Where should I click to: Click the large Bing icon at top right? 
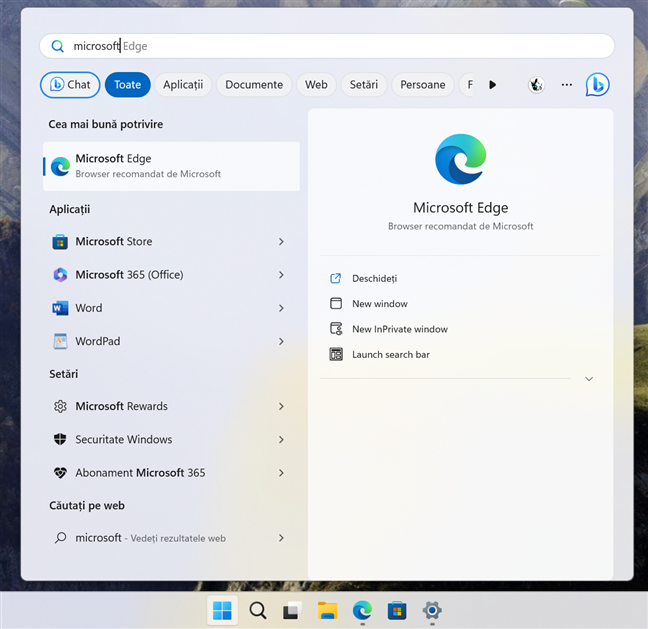[x=598, y=85]
